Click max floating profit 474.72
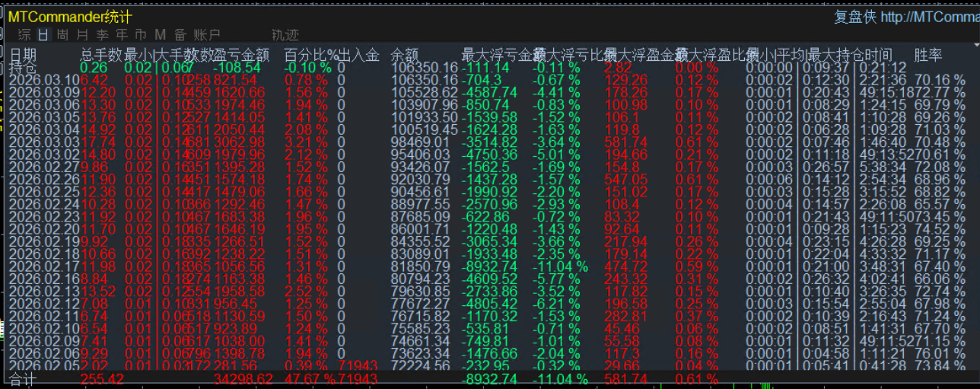The height and width of the screenshot is (389, 980). coord(625,266)
